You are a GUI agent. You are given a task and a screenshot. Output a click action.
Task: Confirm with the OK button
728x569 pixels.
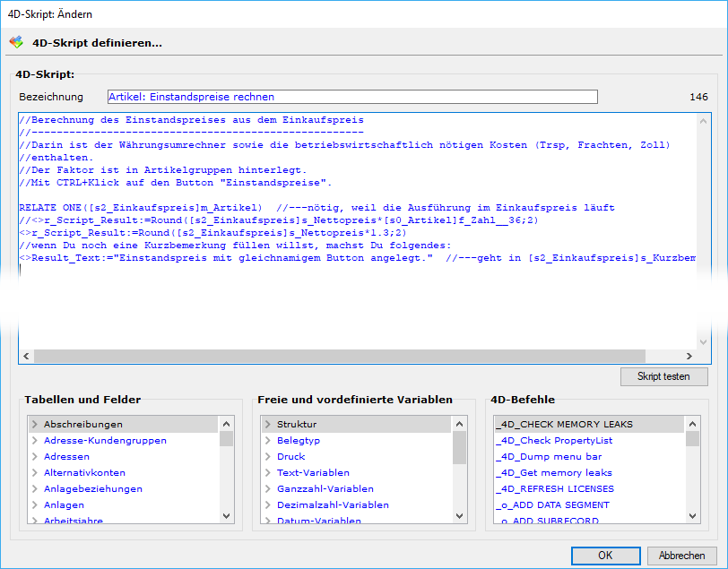coord(605,556)
